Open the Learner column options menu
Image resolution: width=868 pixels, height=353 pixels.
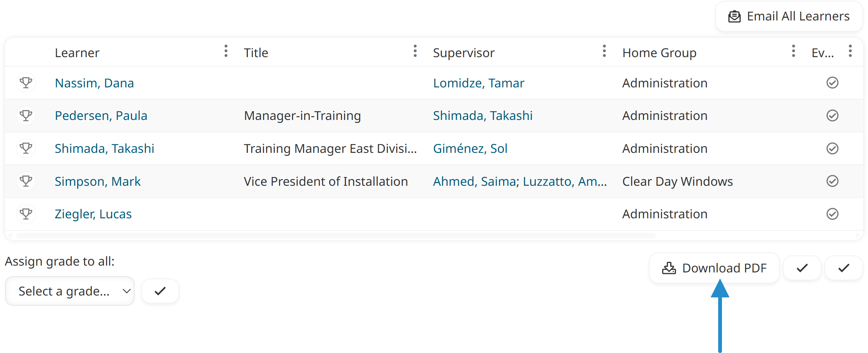[x=226, y=51]
